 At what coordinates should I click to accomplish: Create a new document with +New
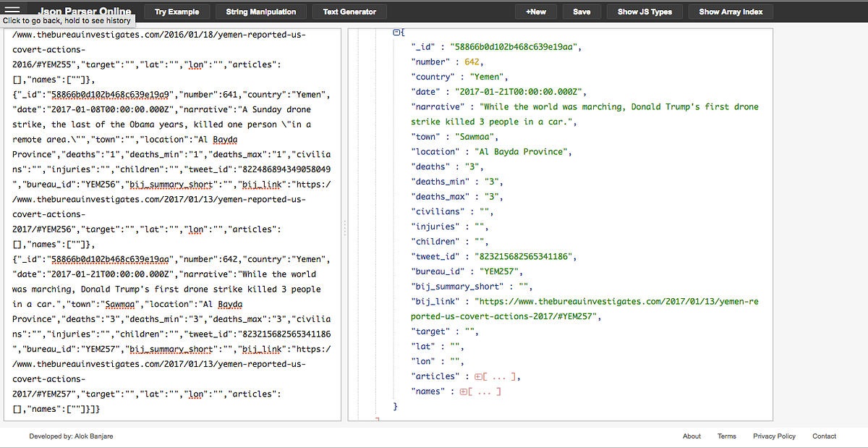535,12
